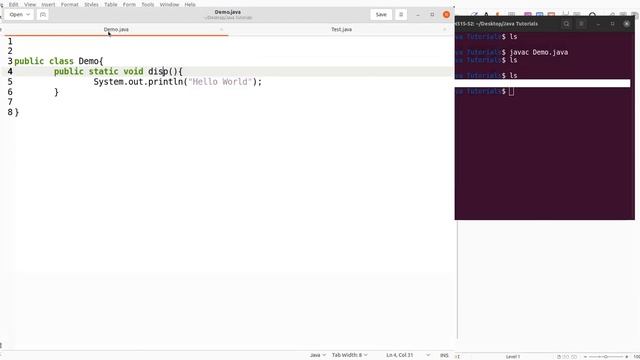Open the Tab Width dropdown

click(x=349, y=355)
